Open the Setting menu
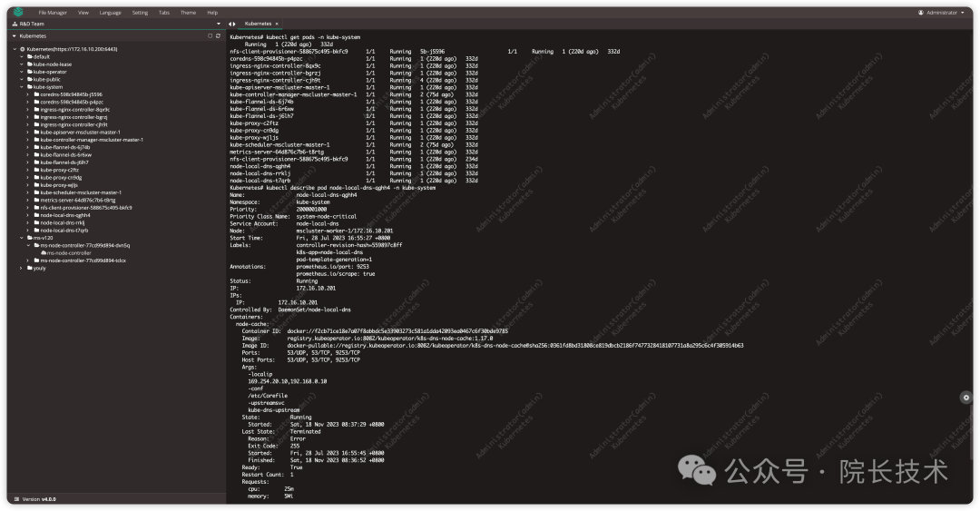 pyautogui.click(x=140, y=13)
